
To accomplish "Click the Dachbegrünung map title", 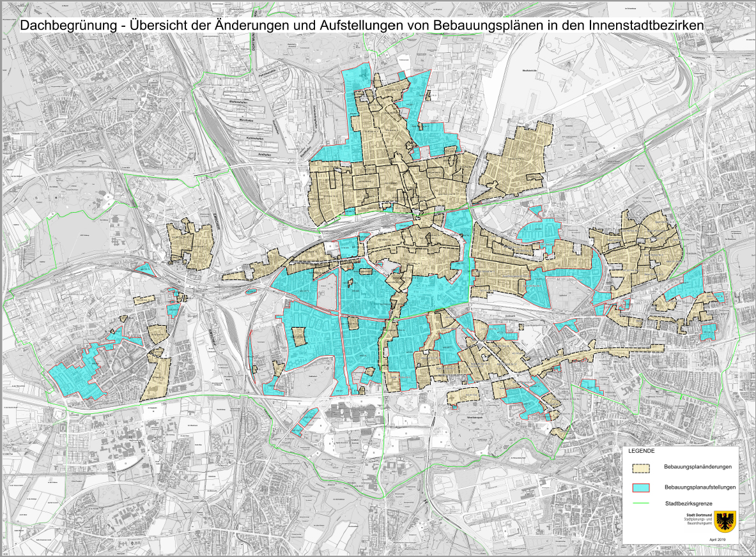I will [x=362, y=25].
